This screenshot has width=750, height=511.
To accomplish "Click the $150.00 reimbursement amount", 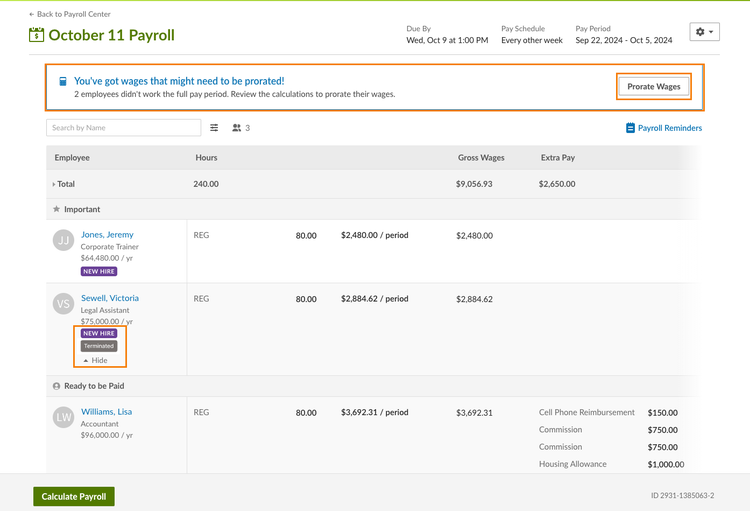I will tap(662, 412).
